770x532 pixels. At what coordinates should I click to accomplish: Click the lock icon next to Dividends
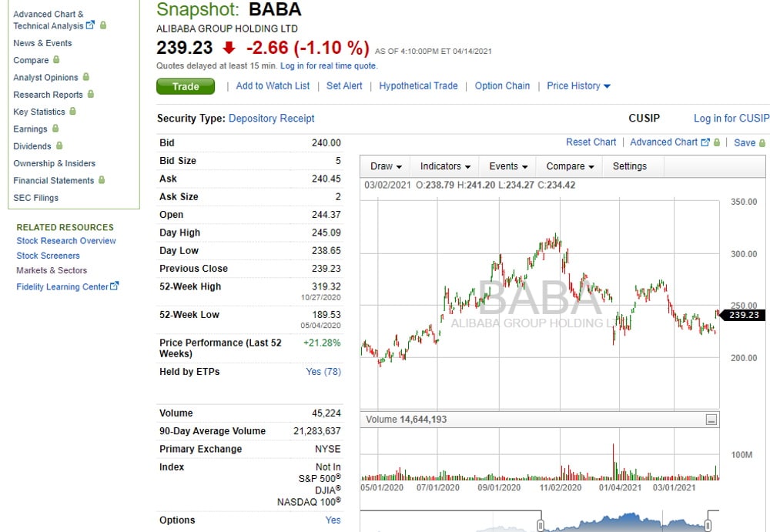[59, 146]
